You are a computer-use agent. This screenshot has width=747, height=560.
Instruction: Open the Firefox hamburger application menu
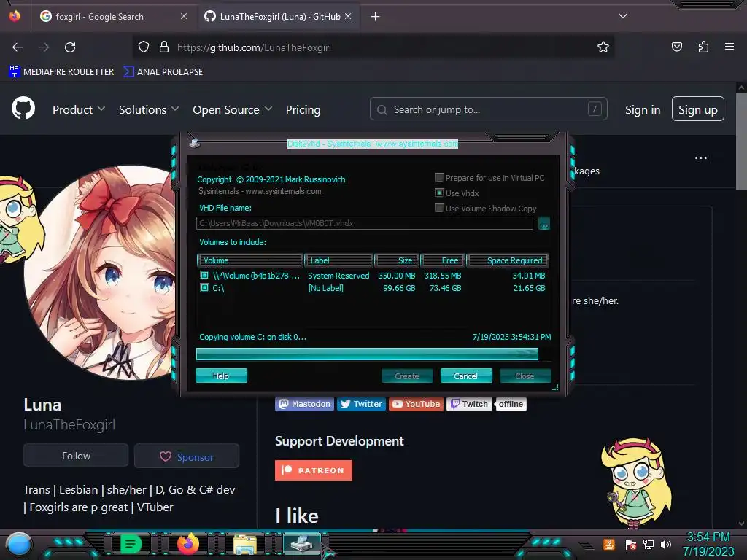(x=729, y=47)
